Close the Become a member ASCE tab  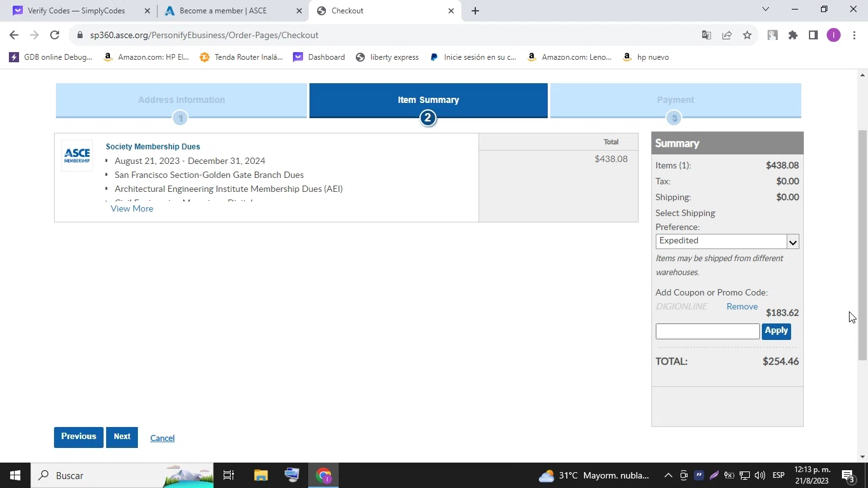[299, 11]
